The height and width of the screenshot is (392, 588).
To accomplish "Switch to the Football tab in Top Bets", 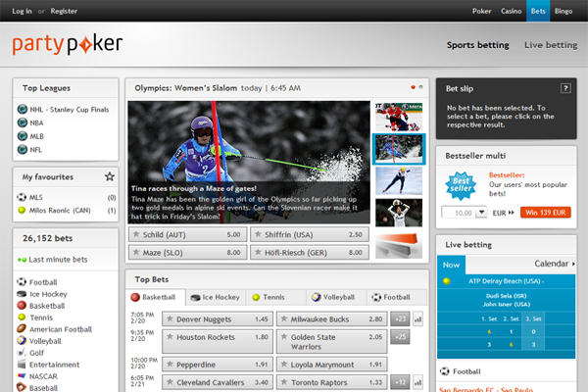I will [396, 297].
